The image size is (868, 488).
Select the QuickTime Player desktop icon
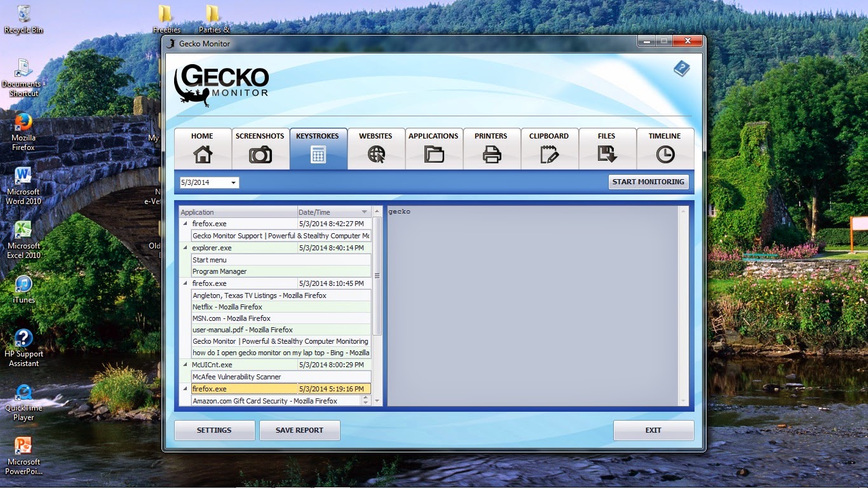click(24, 402)
